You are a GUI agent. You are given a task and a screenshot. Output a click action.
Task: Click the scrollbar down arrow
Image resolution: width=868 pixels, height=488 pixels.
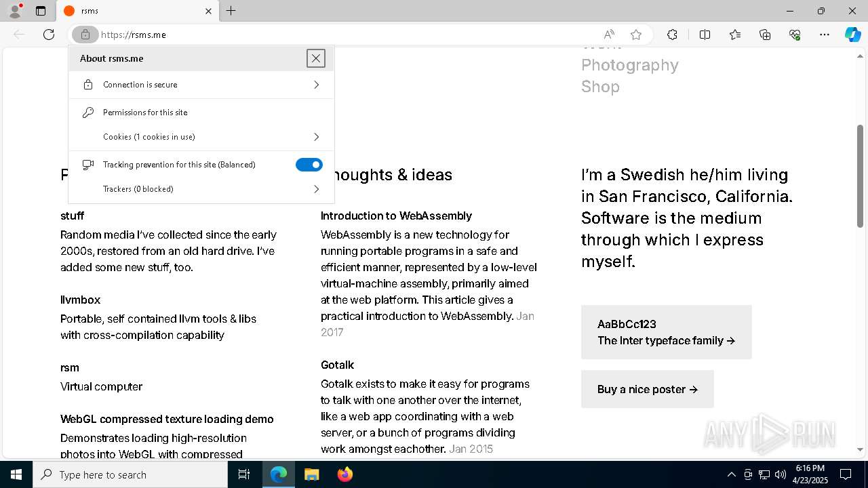point(860,449)
